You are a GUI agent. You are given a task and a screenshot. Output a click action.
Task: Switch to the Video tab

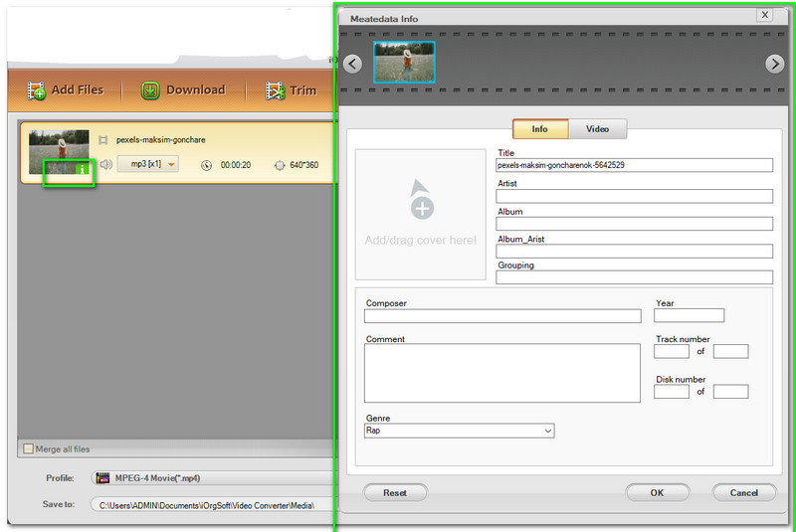click(597, 129)
